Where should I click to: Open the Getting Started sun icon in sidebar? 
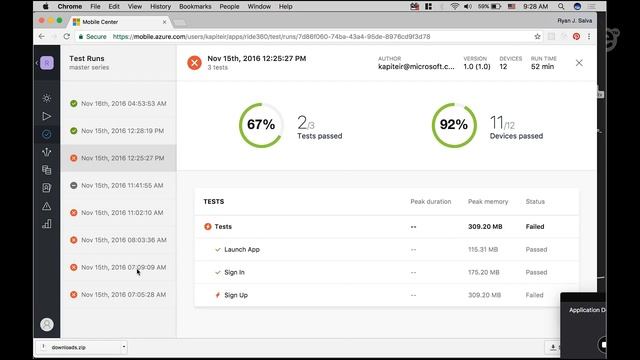(47, 98)
